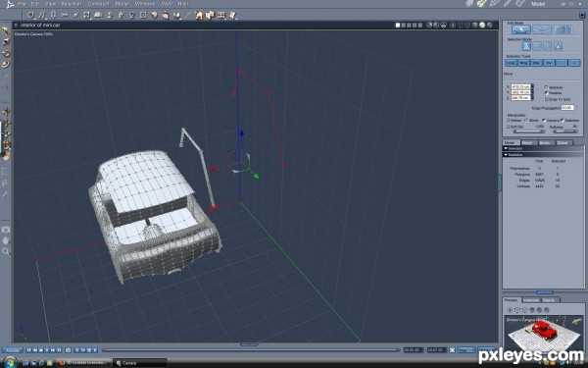Select the Relative radio button
The image size is (588, 368).
tap(547, 93)
